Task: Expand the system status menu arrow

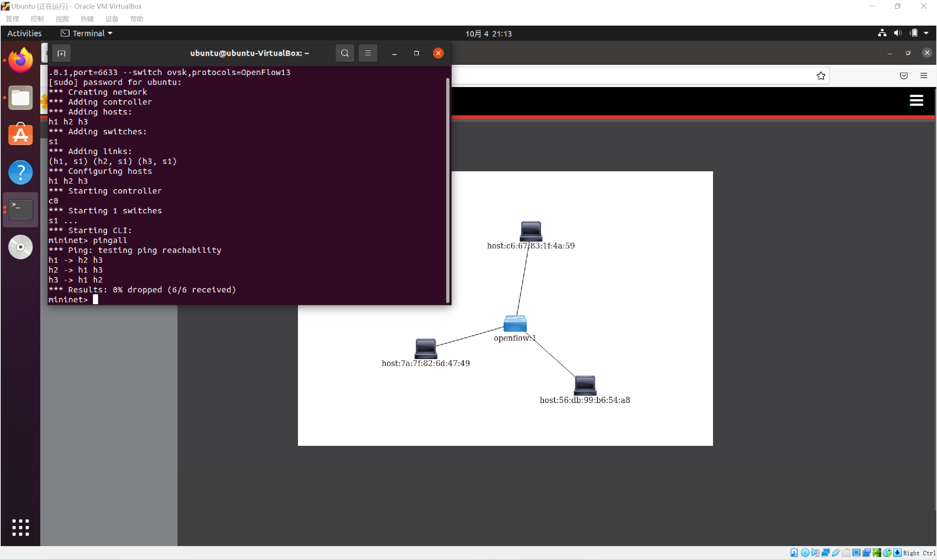Action: click(926, 33)
